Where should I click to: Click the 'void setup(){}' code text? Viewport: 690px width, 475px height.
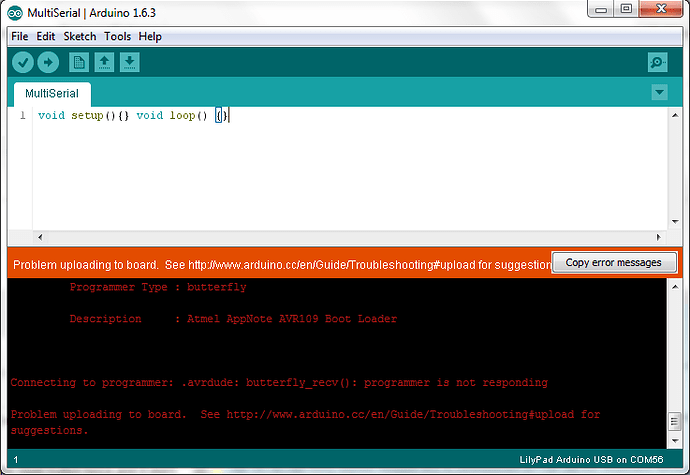point(84,116)
